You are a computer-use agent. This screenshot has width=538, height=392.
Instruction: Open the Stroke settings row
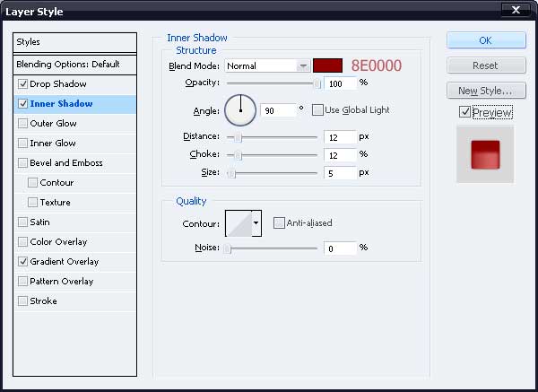tap(74, 301)
